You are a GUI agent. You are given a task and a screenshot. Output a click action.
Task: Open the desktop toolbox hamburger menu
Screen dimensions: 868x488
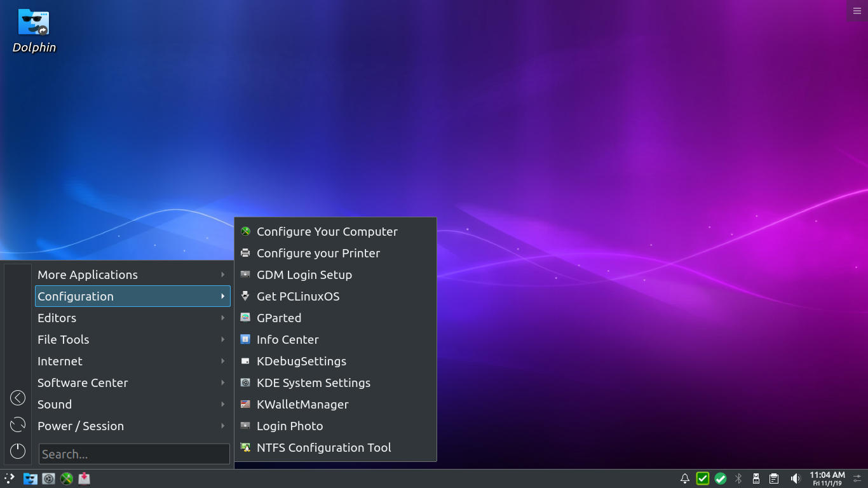point(857,11)
